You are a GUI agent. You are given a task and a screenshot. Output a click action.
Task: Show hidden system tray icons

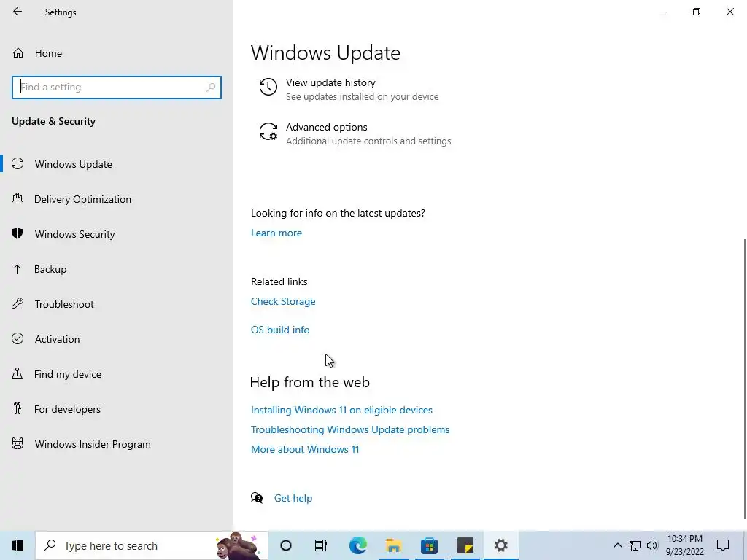617,545
